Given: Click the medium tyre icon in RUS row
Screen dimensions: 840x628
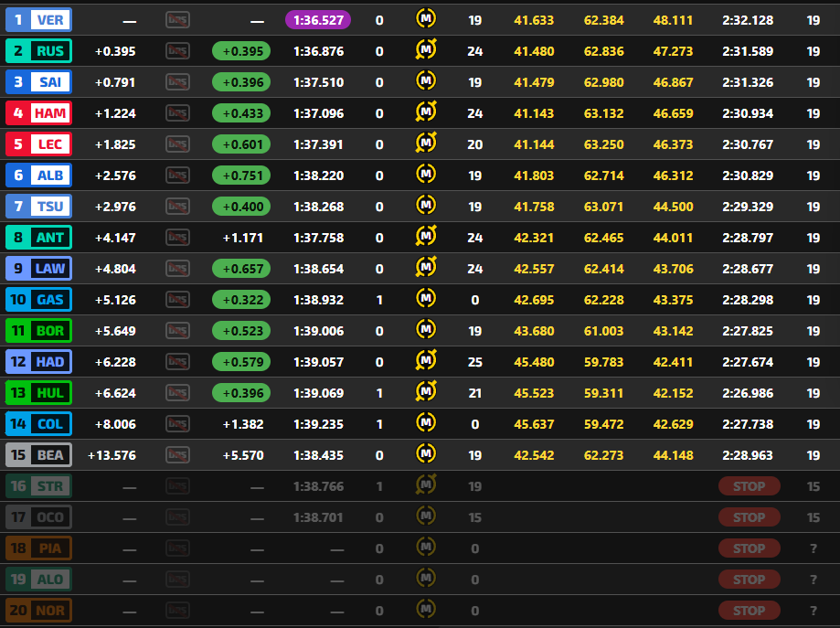Looking at the screenshot, I should tap(426, 50).
